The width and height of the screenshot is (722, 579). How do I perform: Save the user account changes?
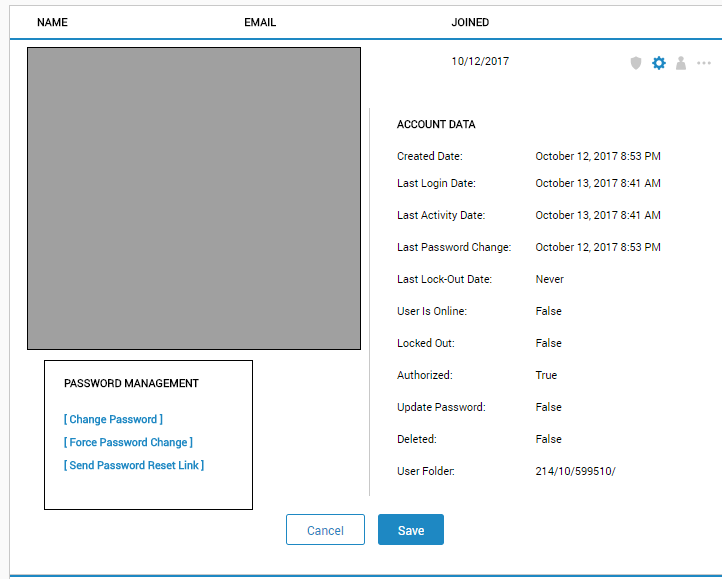[x=411, y=530]
